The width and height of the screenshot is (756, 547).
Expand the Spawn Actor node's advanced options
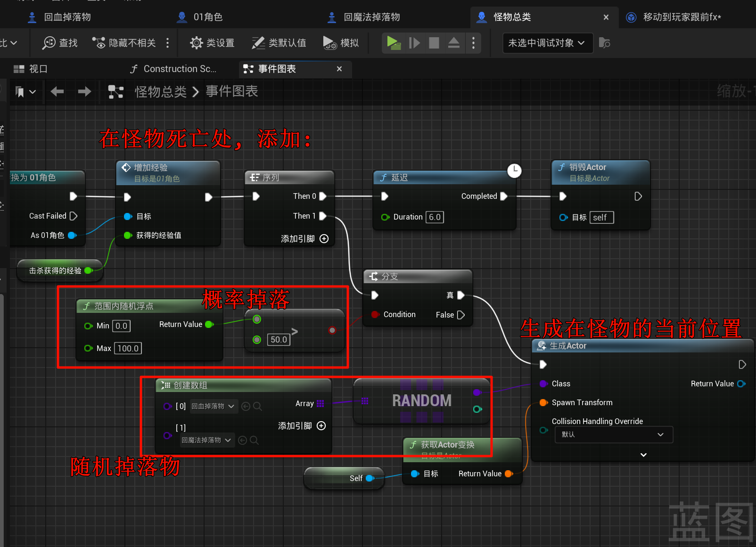pyautogui.click(x=643, y=455)
